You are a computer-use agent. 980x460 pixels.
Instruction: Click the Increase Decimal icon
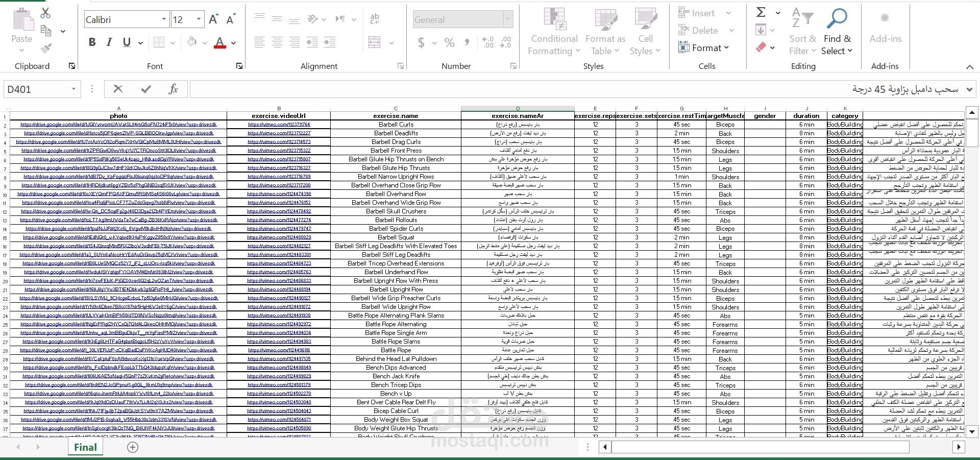pos(488,42)
